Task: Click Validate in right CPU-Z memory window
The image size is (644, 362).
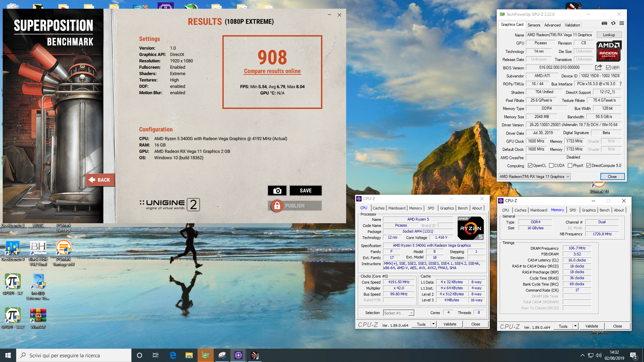Action: pos(591,326)
